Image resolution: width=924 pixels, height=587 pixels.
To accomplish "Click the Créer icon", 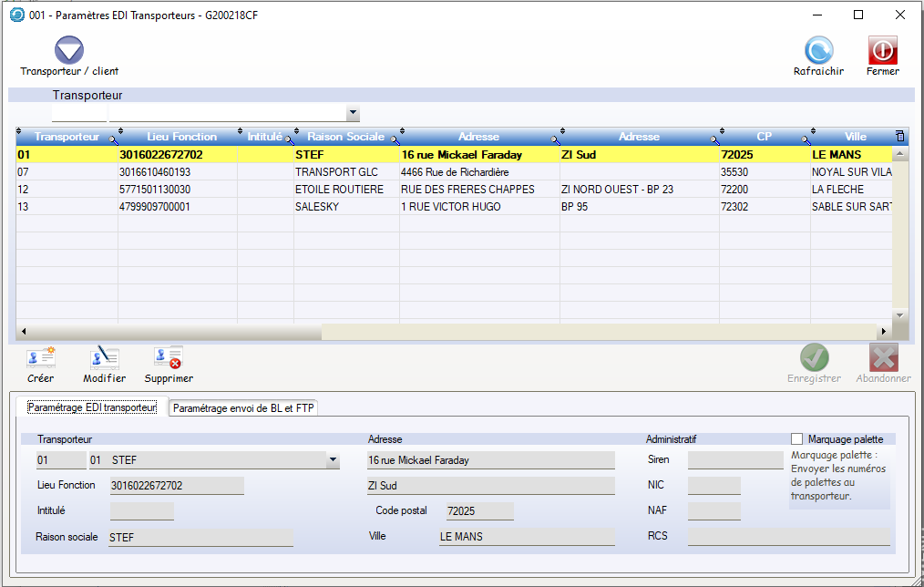I will pyautogui.click(x=41, y=357).
